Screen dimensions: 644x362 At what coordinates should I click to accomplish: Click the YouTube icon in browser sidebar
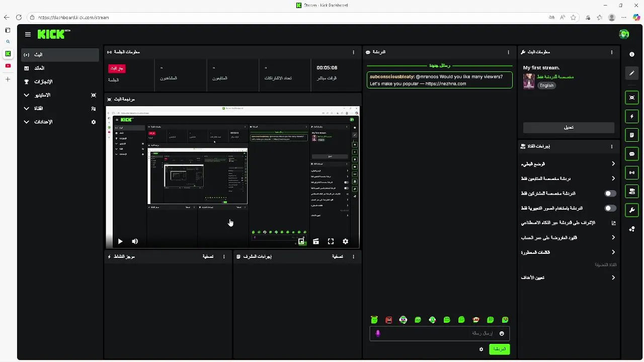click(x=8, y=66)
